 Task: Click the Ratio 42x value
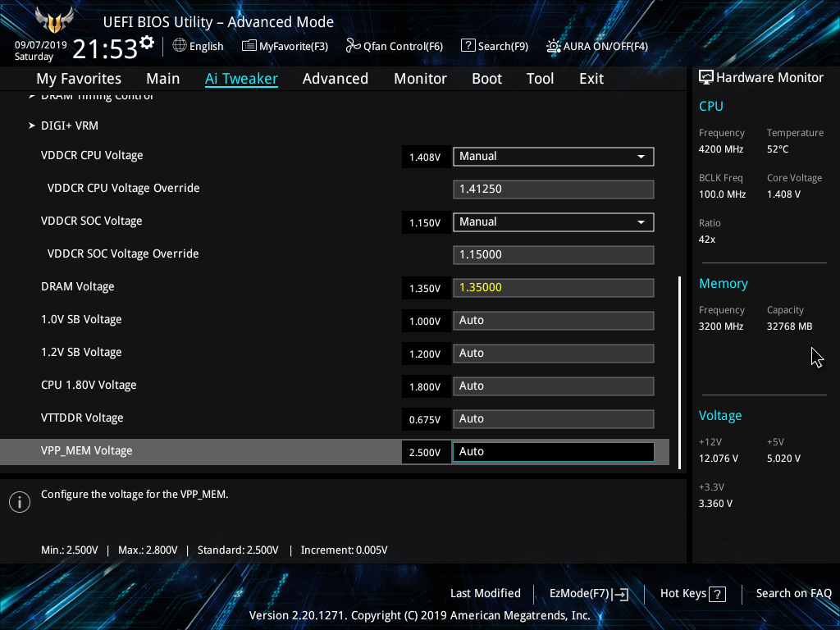click(x=706, y=240)
